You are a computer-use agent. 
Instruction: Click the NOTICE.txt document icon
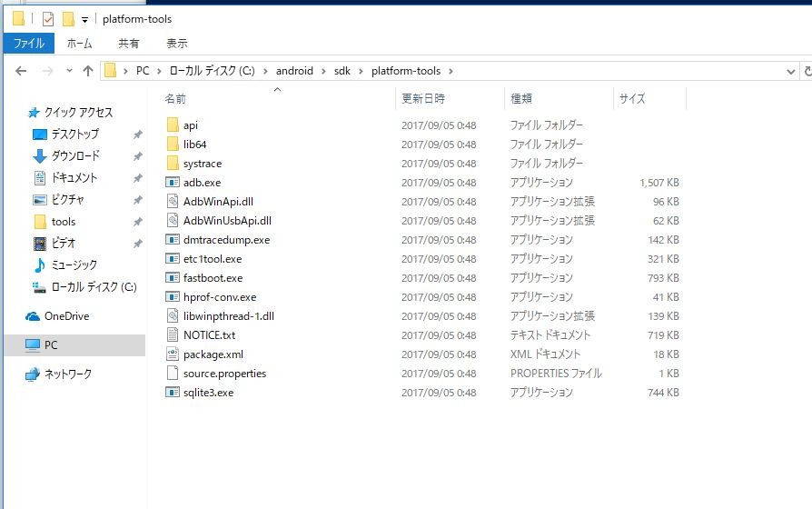[173, 334]
